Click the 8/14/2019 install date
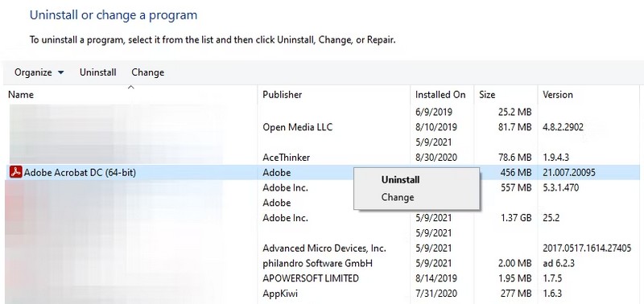 436,278
